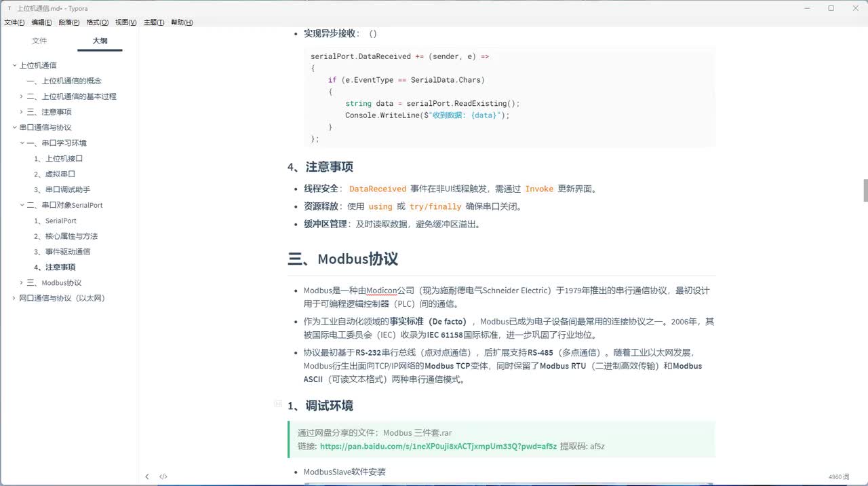Image resolution: width=868 pixels, height=486 pixels.
Task: Click the bold 事实标准（De facto） text
Action: point(429,322)
